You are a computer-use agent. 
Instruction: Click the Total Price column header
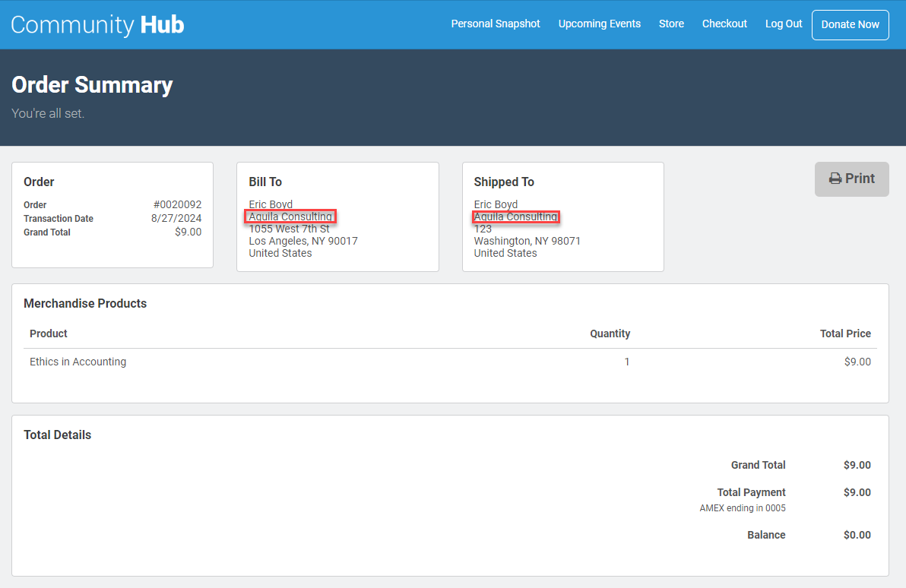point(845,334)
